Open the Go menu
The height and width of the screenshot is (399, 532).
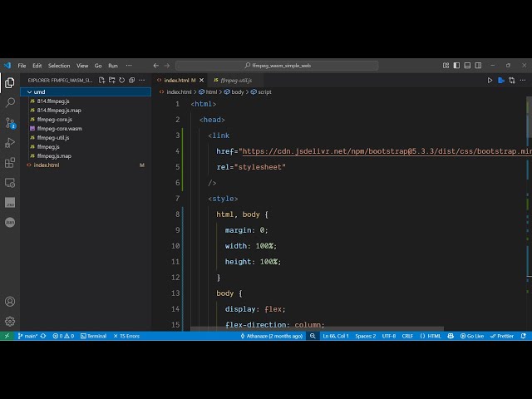[98, 66]
